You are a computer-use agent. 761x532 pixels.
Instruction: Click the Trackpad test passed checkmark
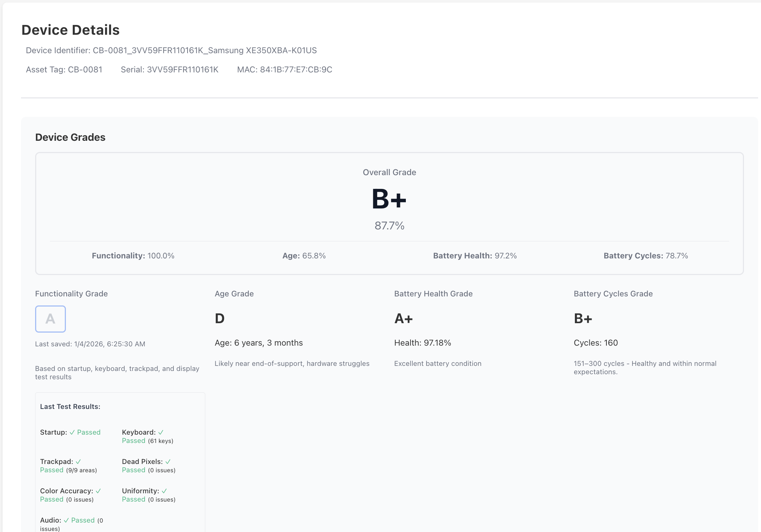78,461
